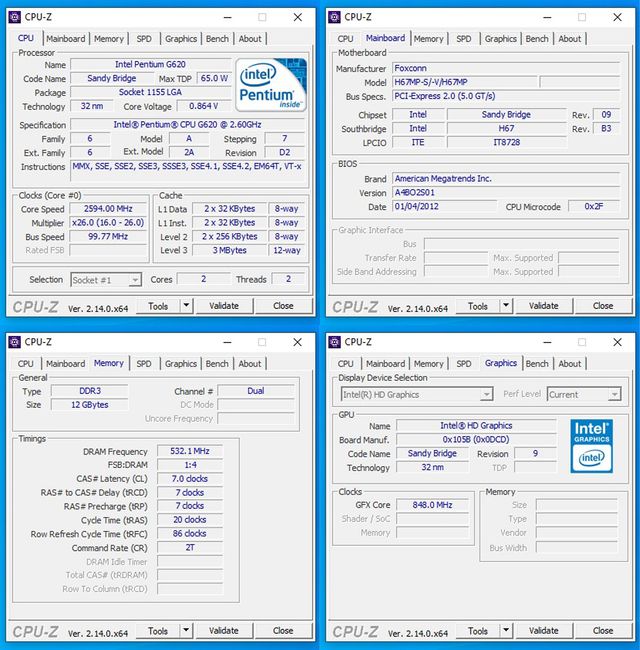Open Tools dropdown arrow in Graphics tab window

tap(506, 631)
